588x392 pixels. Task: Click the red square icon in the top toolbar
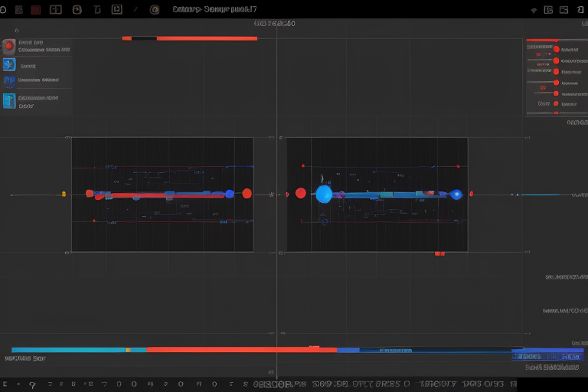(x=35, y=10)
